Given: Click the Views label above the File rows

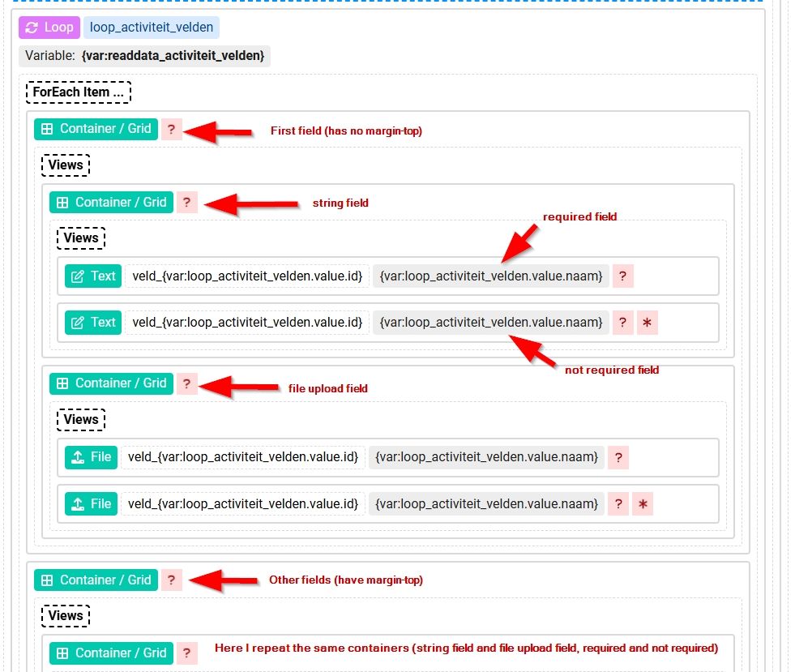Looking at the screenshot, I should pos(81,419).
